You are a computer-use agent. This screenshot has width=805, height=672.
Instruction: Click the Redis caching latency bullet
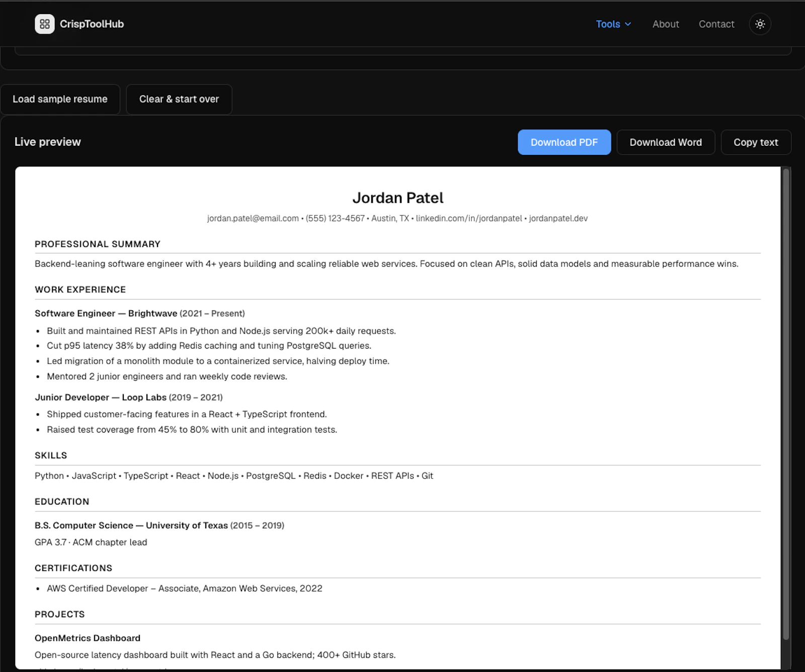coord(209,346)
